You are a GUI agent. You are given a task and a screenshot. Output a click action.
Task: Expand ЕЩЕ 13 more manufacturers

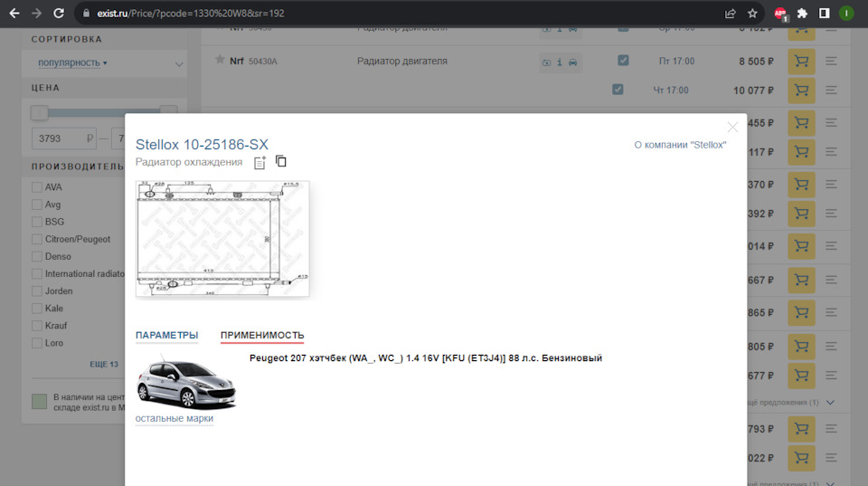[104, 364]
